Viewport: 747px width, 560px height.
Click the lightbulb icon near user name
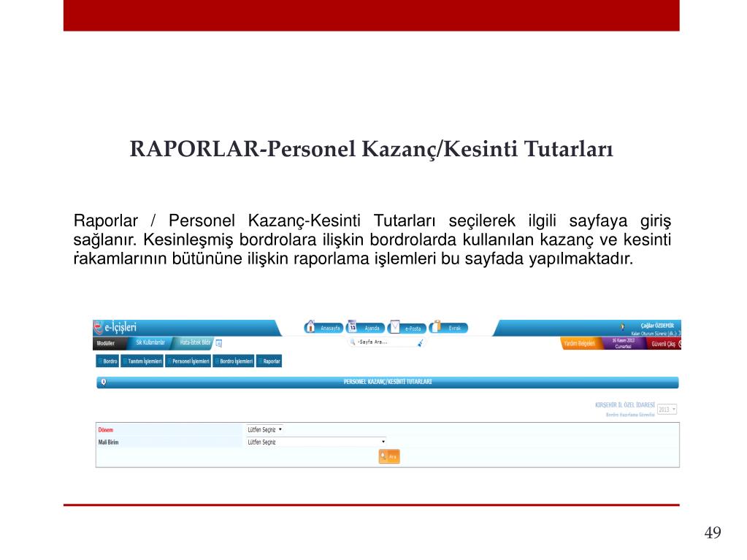click(x=622, y=326)
